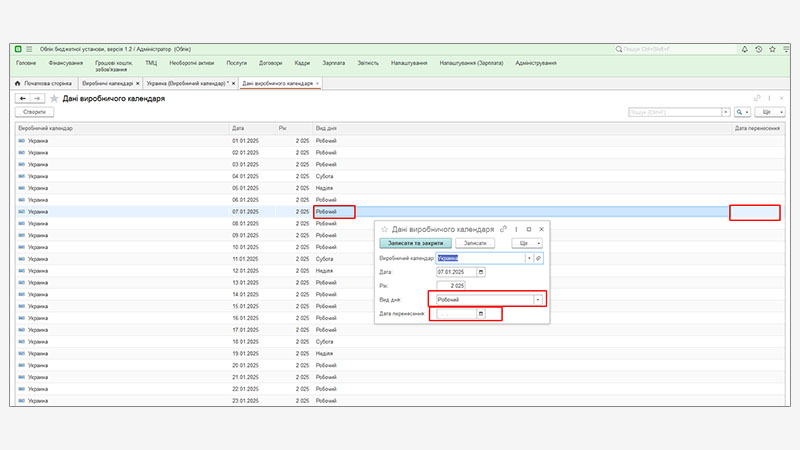Image resolution: width=800 pixels, height=450 pixels.
Task: Click the 'Записати' button
Action: point(476,243)
